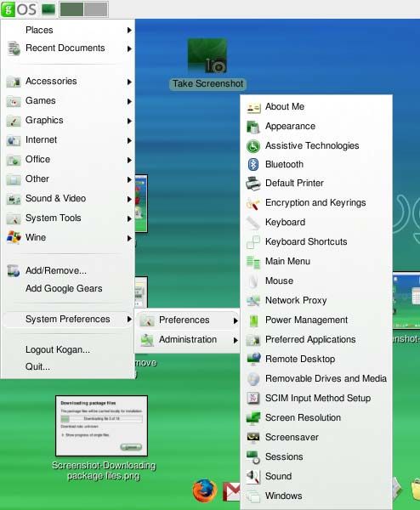The image size is (420, 510).
Task: Click the Appearance icon
Action: (253, 127)
